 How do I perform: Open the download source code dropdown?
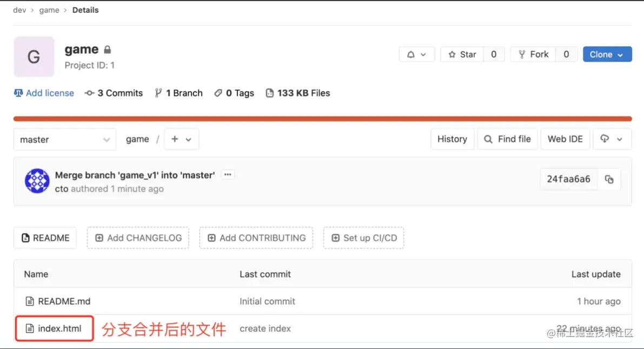612,139
